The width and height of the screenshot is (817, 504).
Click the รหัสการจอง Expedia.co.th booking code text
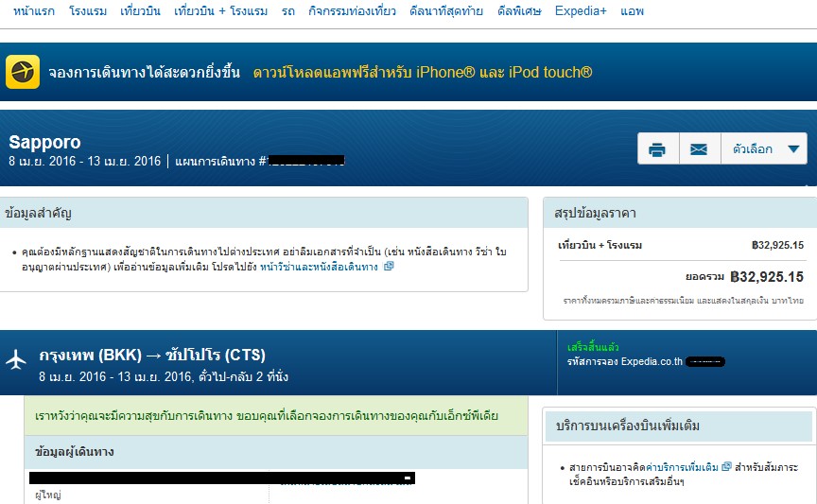pyautogui.click(x=625, y=362)
